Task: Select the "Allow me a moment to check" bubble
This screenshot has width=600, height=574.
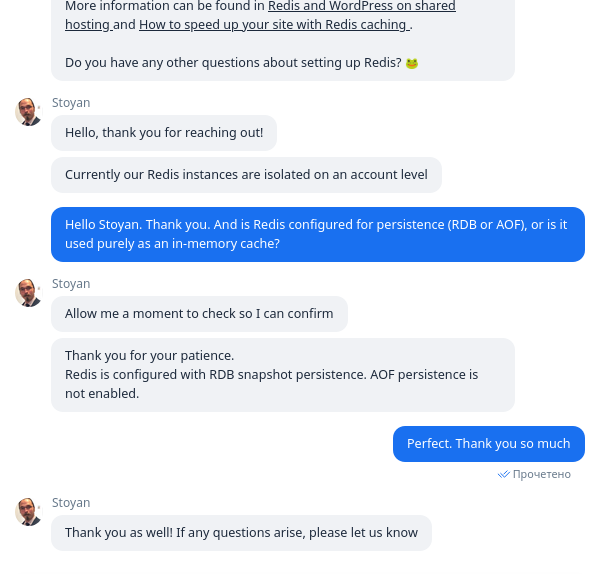Action: click(x=199, y=314)
